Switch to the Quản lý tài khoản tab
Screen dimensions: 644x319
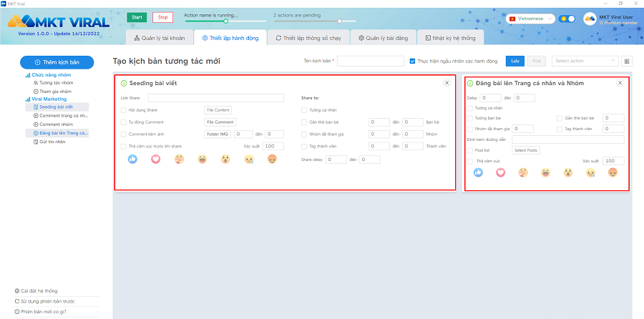tap(159, 38)
